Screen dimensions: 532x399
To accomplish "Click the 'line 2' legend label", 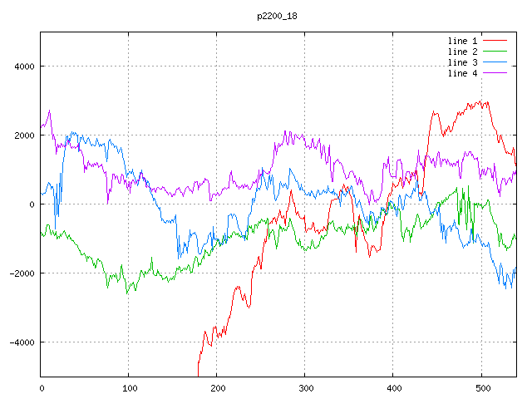I will point(462,52).
